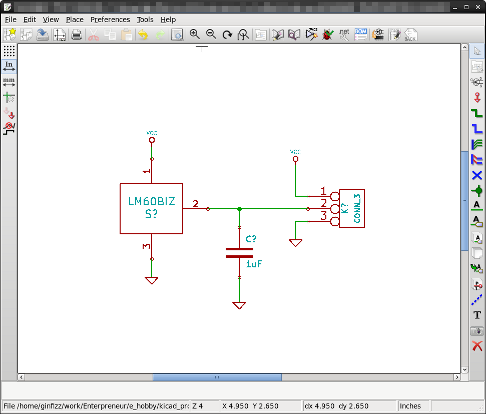Click the vertical scrollbar thumb

click(x=465, y=201)
